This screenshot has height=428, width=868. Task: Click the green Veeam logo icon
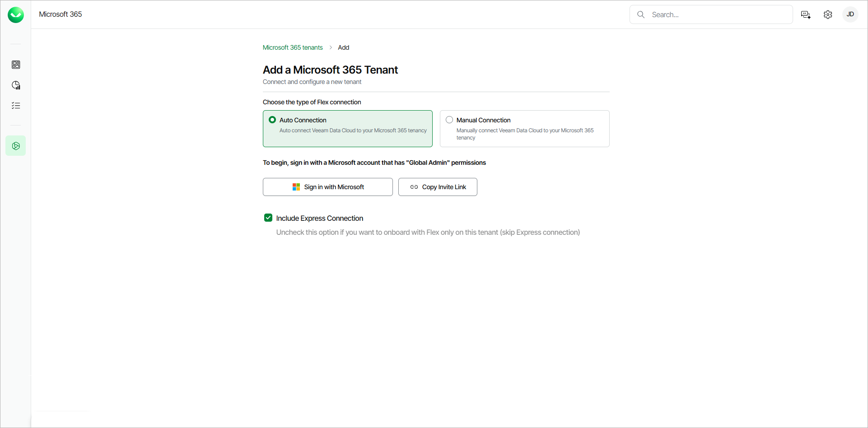[16, 15]
